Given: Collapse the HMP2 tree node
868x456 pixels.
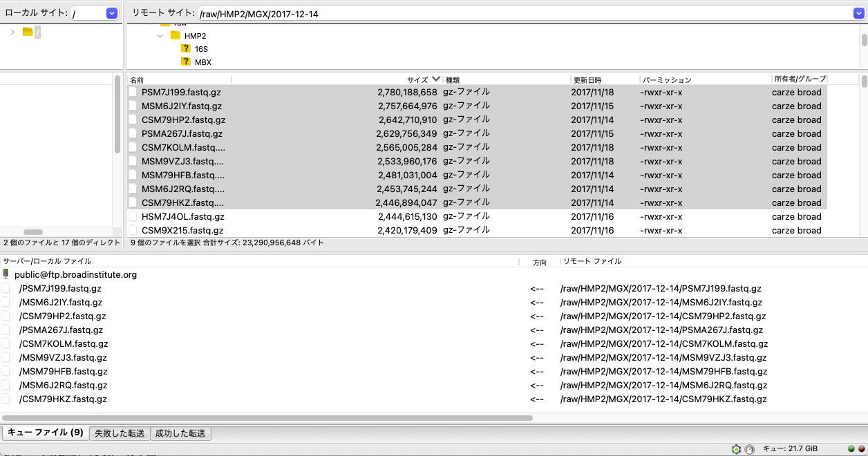Looking at the screenshot, I should click(x=160, y=36).
